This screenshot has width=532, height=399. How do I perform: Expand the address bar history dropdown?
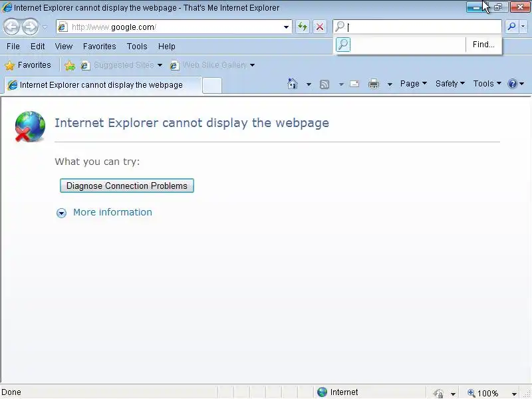tap(287, 27)
